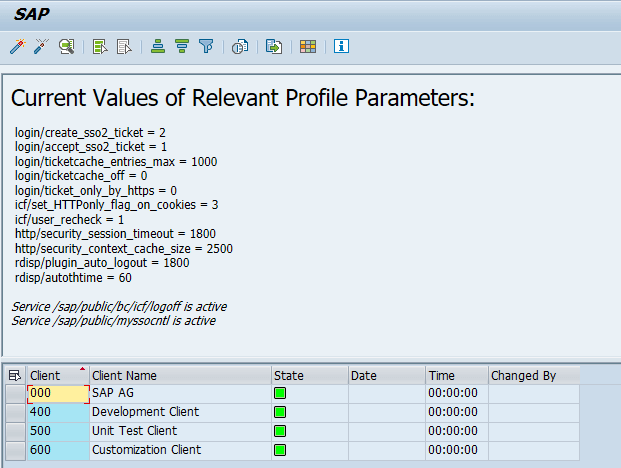Click the Changed By column header

tap(534, 375)
